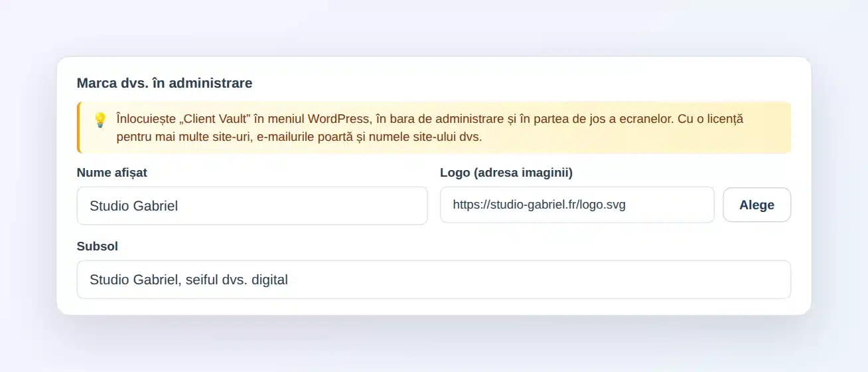The image size is (868, 372).
Task: Click the 'Subsol' label
Action: click(x=98, y=246)
